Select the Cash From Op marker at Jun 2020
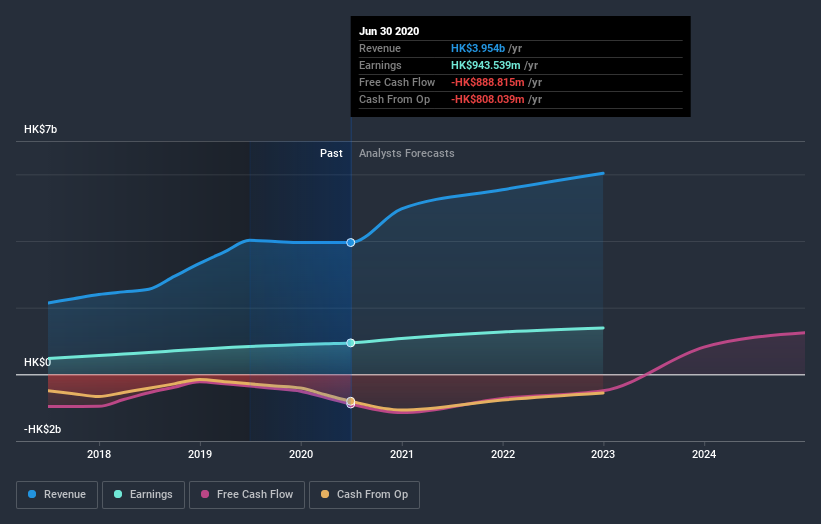This screenshot has height=524, width=821. point(351,402)
